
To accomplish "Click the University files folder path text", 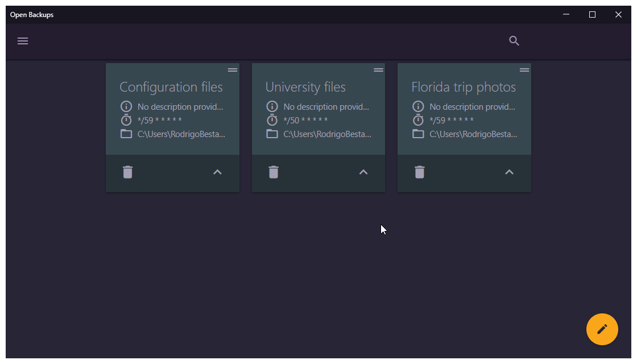I will click(x=327, y=134).
